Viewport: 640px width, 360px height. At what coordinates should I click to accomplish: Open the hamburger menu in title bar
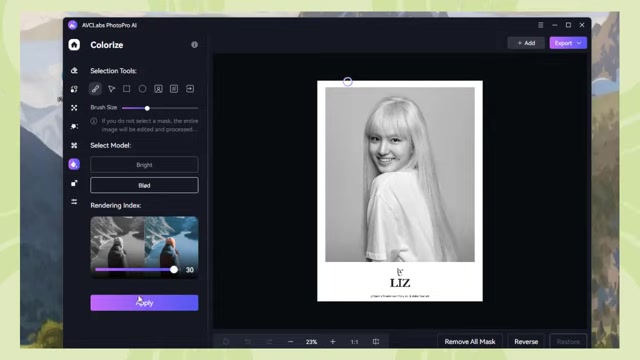point(540,25)
